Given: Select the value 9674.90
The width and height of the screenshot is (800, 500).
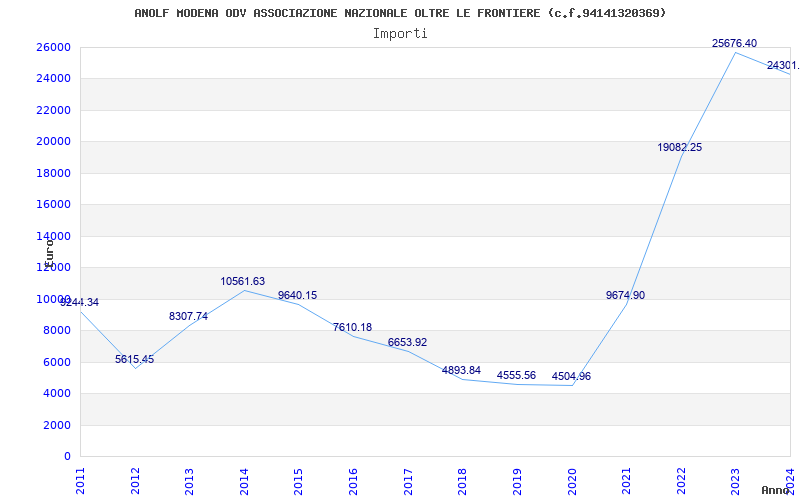Looking at the screenshot, I should pos(626,295).
